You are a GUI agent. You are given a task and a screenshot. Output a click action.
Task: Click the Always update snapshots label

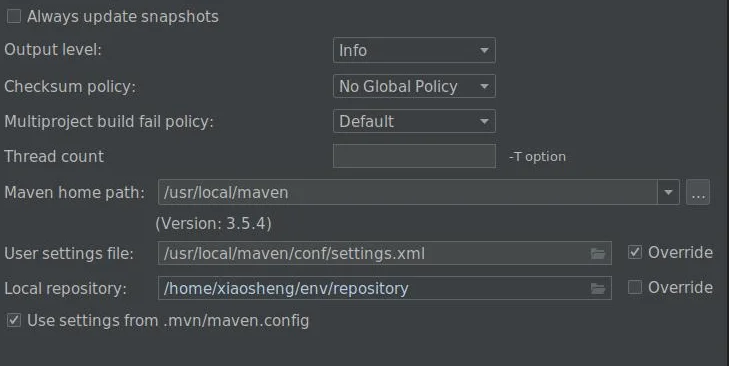[123, 17]
